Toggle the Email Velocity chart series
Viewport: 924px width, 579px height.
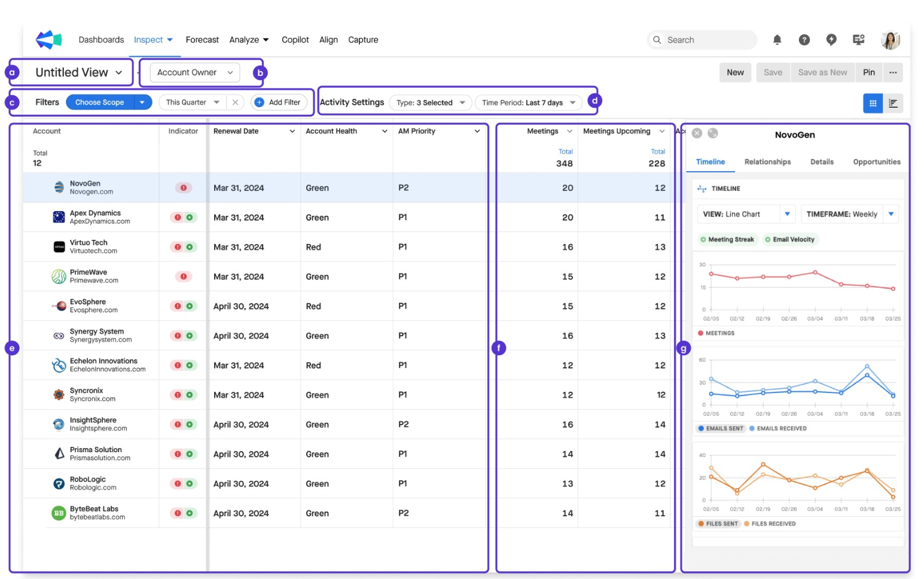[790, 239]
